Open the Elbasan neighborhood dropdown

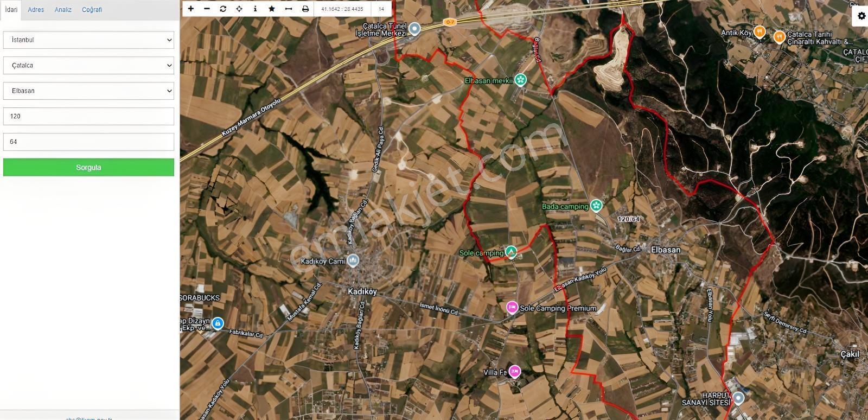point(88,91)
